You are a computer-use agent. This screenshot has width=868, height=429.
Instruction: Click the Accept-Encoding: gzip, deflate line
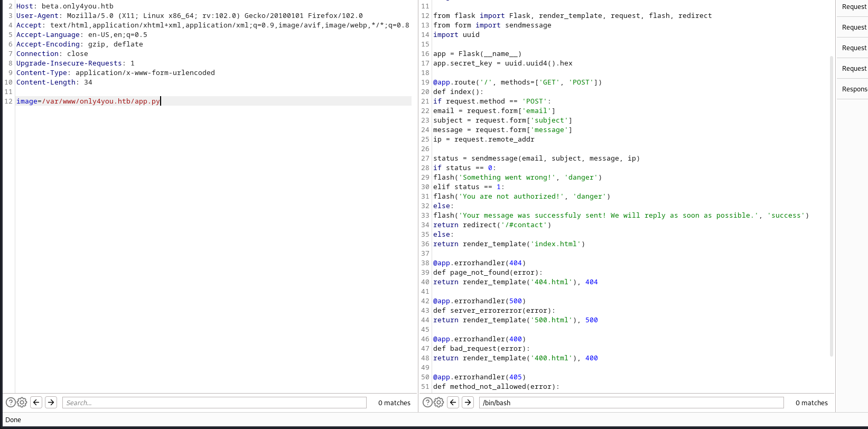(x=80, y=44)
